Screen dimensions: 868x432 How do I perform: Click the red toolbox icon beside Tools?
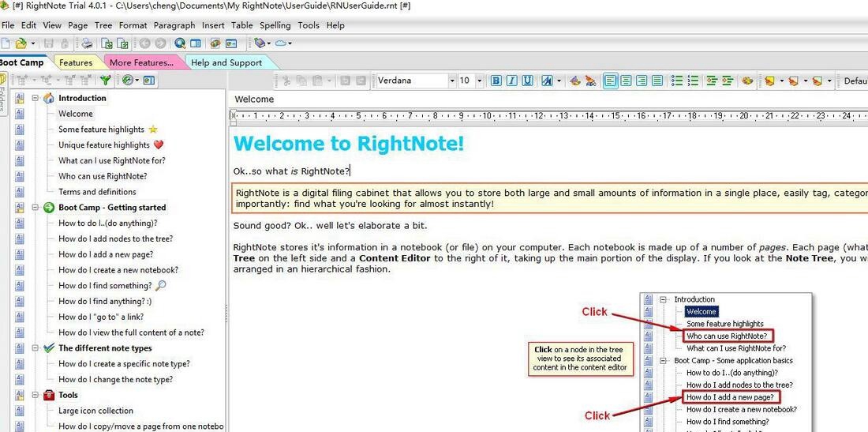(x=49, y=395)
